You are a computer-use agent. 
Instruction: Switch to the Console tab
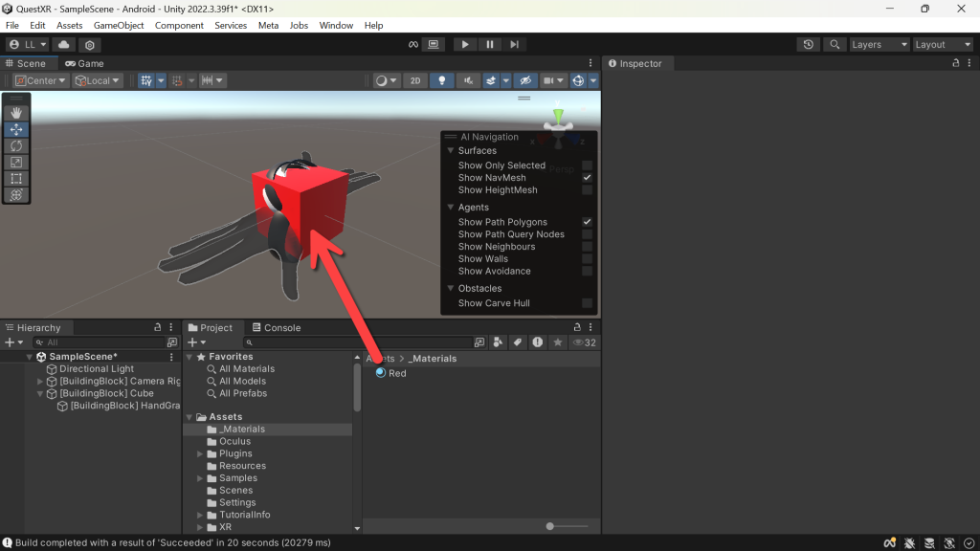pos(277,327)
